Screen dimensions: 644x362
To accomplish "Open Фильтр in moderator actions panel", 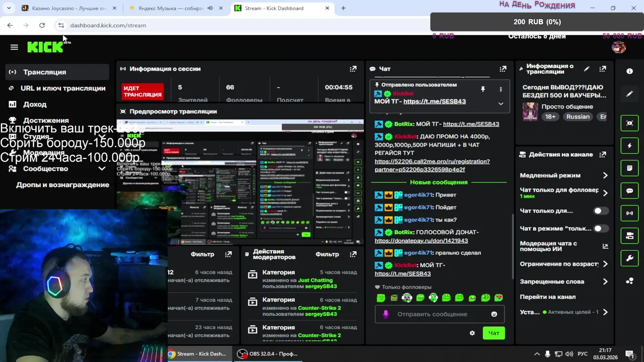I will click(327, 254).
